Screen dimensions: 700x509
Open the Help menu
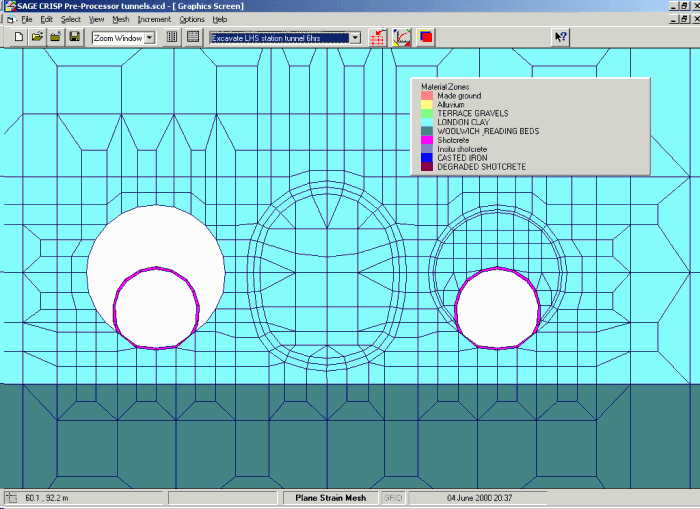coord(220,20)
